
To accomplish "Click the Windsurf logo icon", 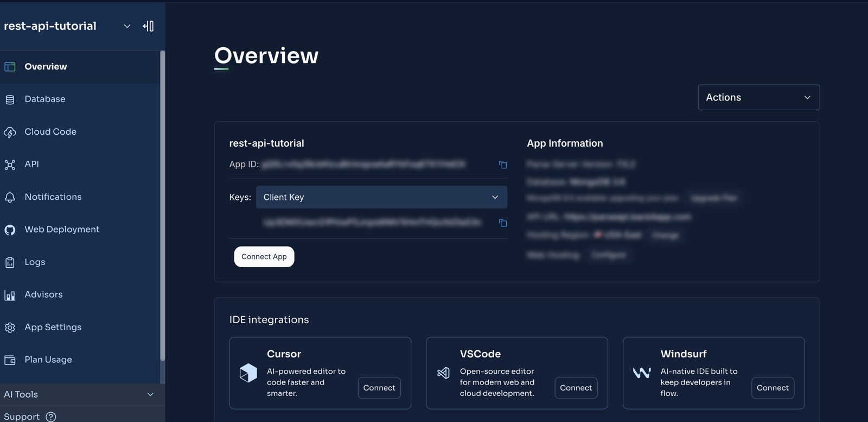I will point(642,373).
